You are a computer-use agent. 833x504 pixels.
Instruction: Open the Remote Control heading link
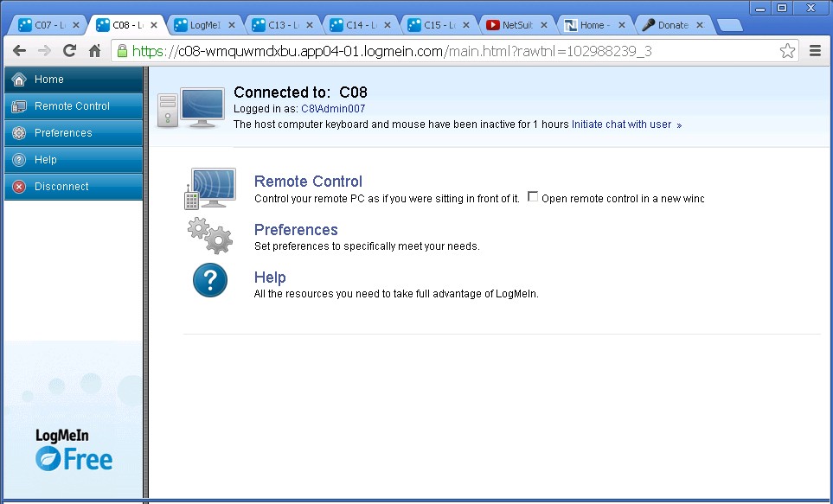[x=308, y=182]
